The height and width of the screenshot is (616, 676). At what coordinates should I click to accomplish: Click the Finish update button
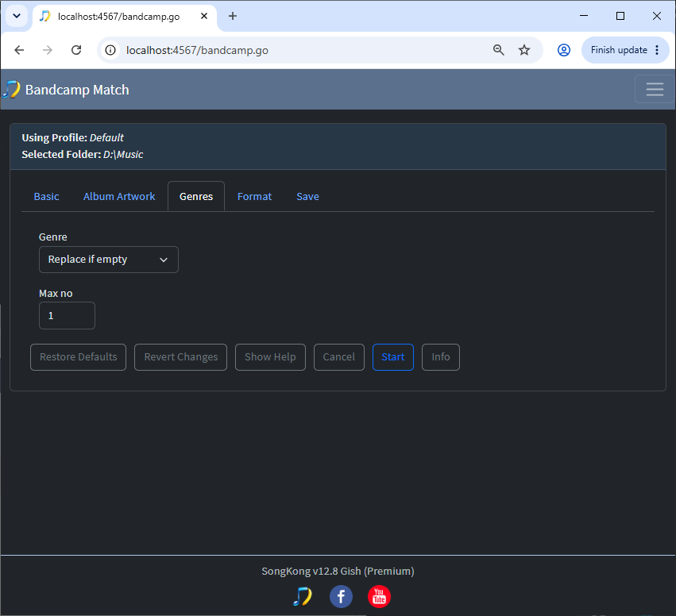pos(619,50)
